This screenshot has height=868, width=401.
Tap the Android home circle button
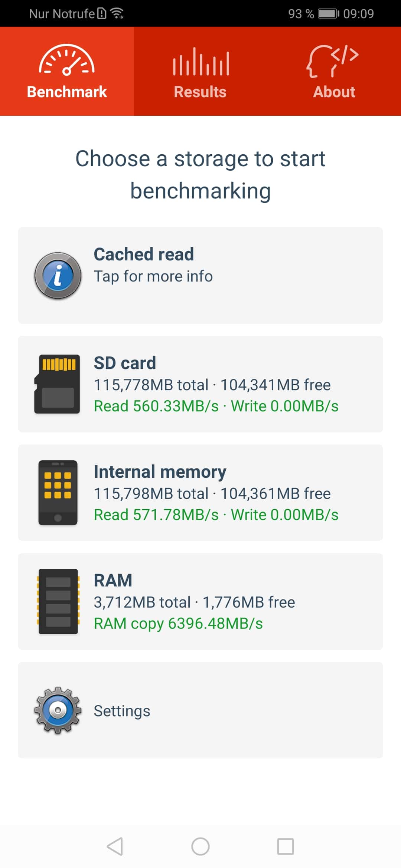(200, 846)
